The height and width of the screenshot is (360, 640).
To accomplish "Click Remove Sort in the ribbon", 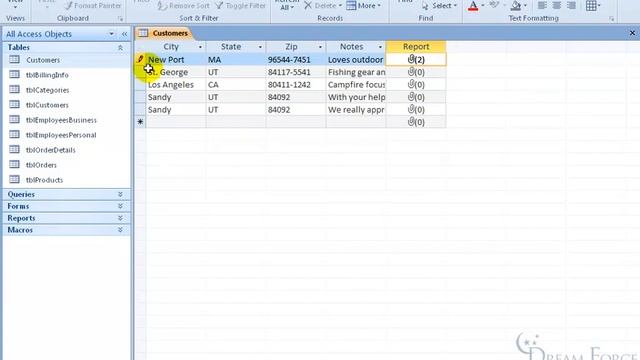I will 184,6.
